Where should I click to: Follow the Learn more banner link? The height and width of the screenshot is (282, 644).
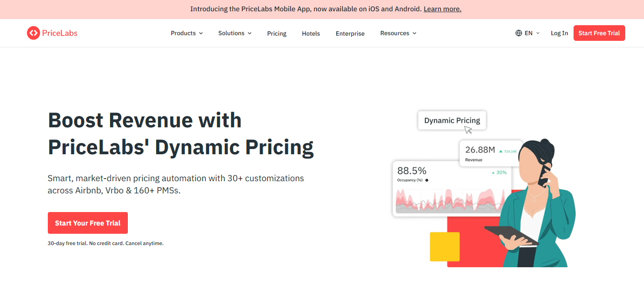pos(442,9)
